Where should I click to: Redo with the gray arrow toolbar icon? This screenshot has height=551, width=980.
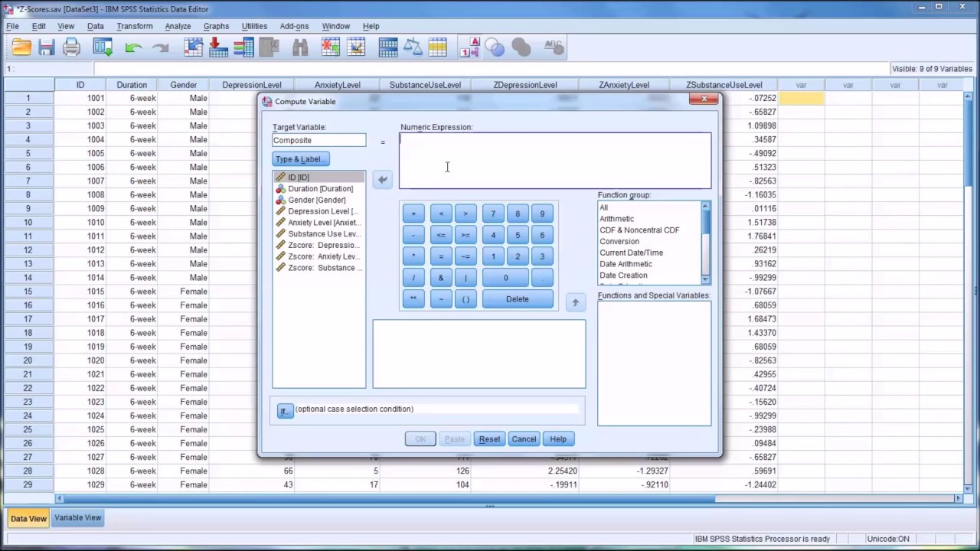(160, 47)
